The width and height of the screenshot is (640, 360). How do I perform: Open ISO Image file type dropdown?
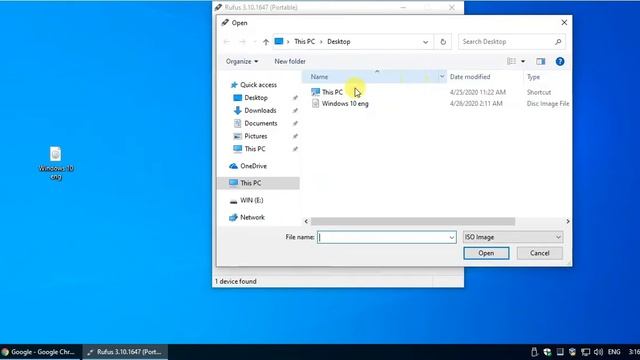[513, 237]
